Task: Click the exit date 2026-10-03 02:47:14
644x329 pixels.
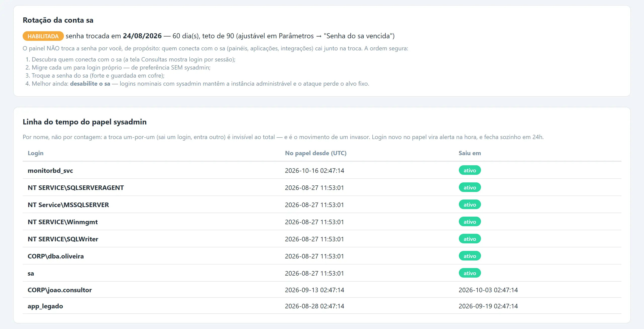Action: [x=488, y=290]
